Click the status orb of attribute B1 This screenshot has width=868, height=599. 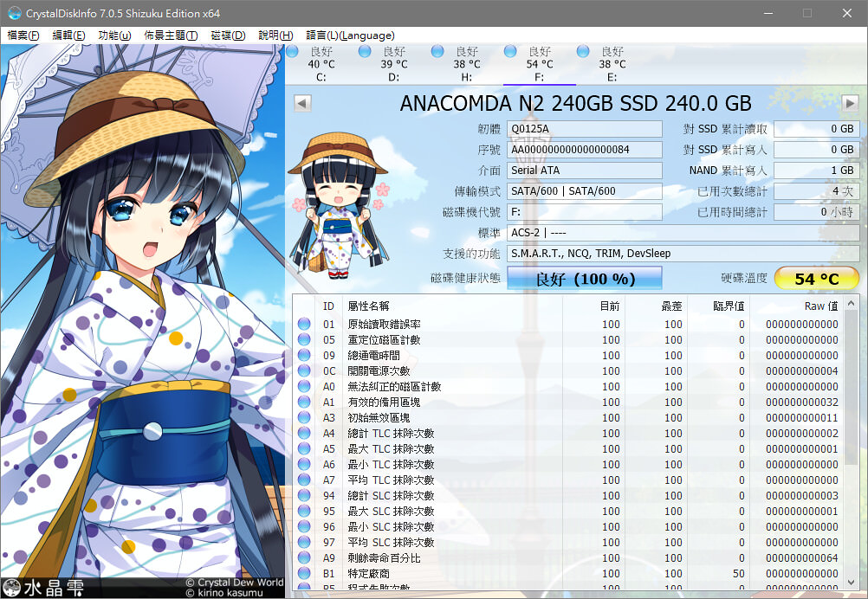tap(304, 574)
